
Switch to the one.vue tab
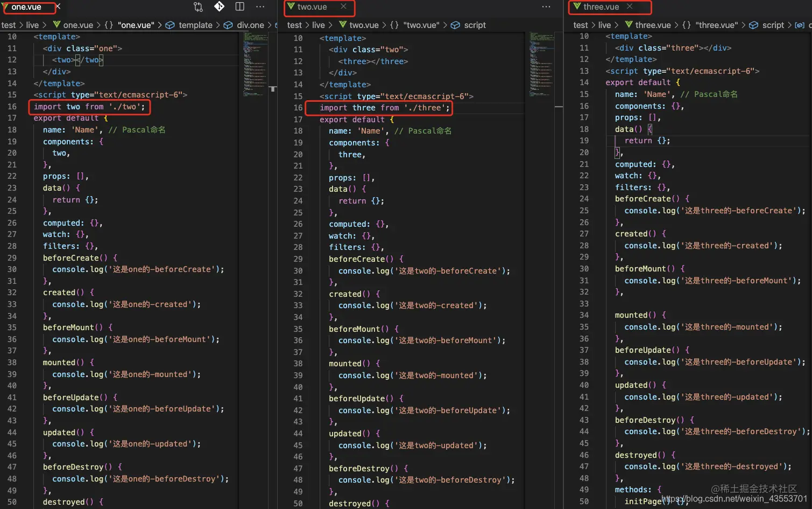coord(26,7)
